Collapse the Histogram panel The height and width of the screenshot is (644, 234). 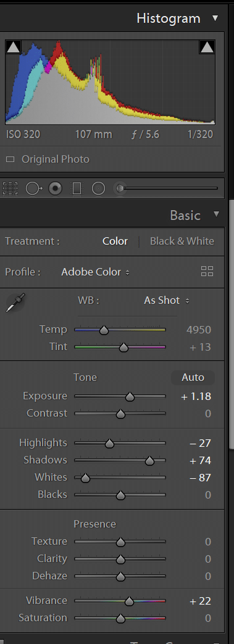(x=215, y=18)
